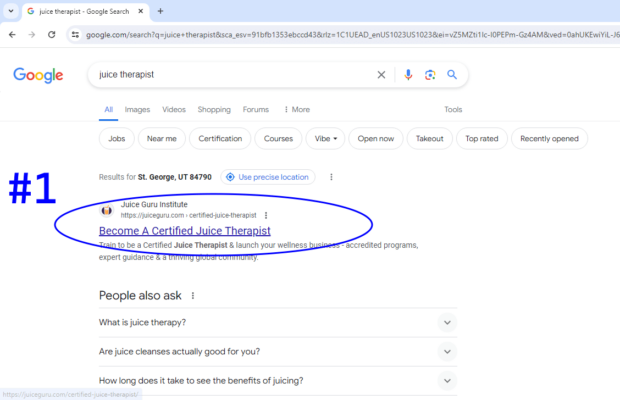Image resolution: width=620 pixels, height=400 pixels.
Task: Start voice search with microphone icon
Action: point(408,75)
